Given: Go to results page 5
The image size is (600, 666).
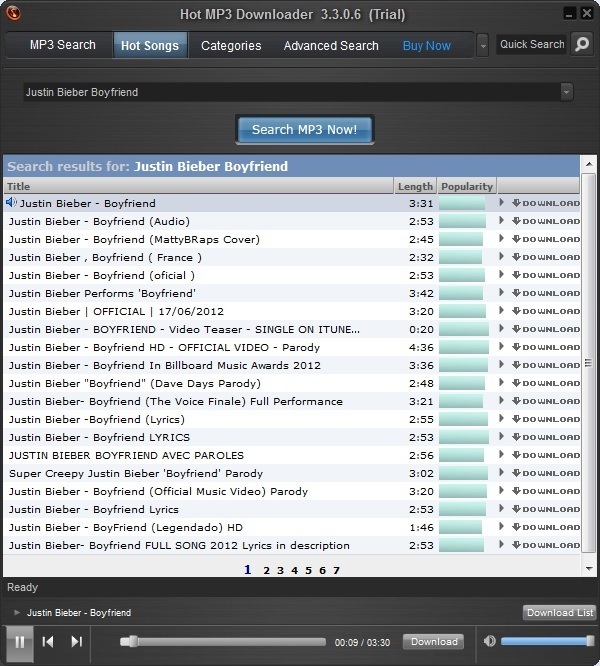Looking at the screenshot, I should pos(308,570).
